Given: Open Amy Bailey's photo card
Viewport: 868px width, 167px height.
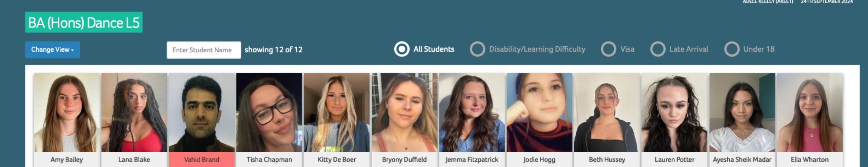Looking at the screenshot, I should (x=67, y=113).
